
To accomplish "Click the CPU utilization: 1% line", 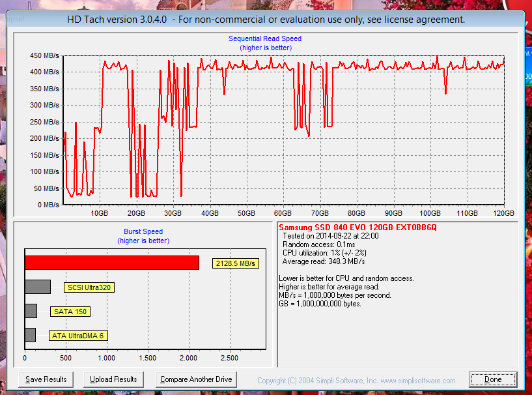I will (x=324, y=253).
